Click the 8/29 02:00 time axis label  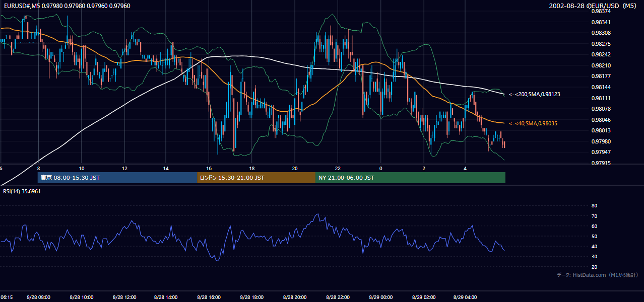(424, 297)
